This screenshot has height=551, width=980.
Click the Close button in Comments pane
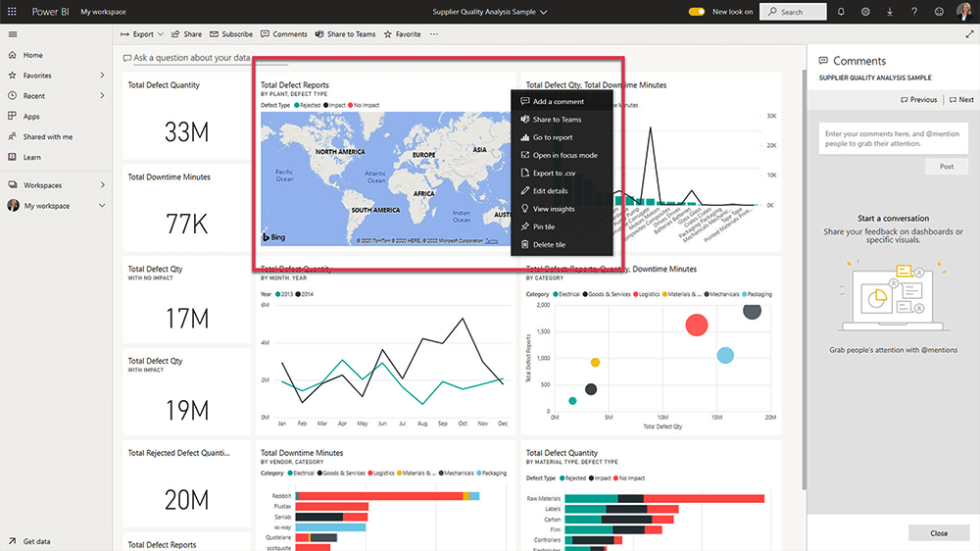click(x=939, y=533)
